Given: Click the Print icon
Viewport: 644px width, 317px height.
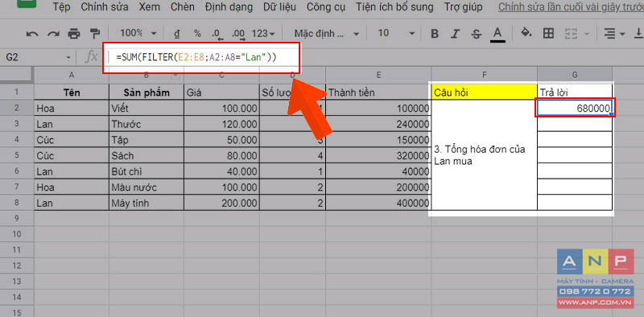Looking at the screenshot, I should tap(74, 33).
